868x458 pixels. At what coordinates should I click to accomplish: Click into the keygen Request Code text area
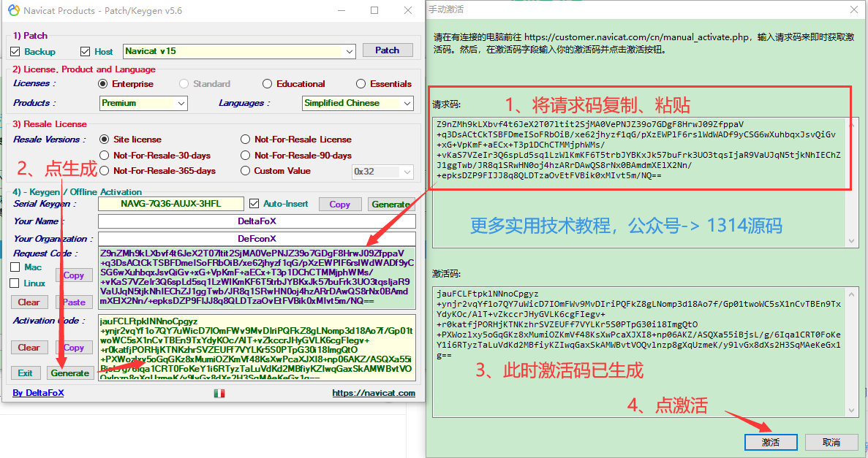click(257, 278)
